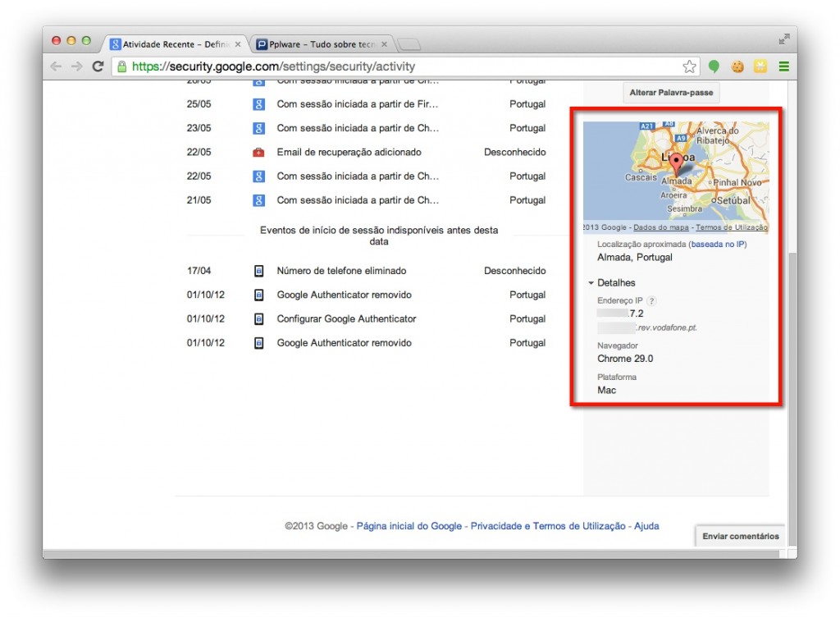This screenshot has width=840, height=618.
Task: Select the 21/05 session started entry
Action: point(366,200)
